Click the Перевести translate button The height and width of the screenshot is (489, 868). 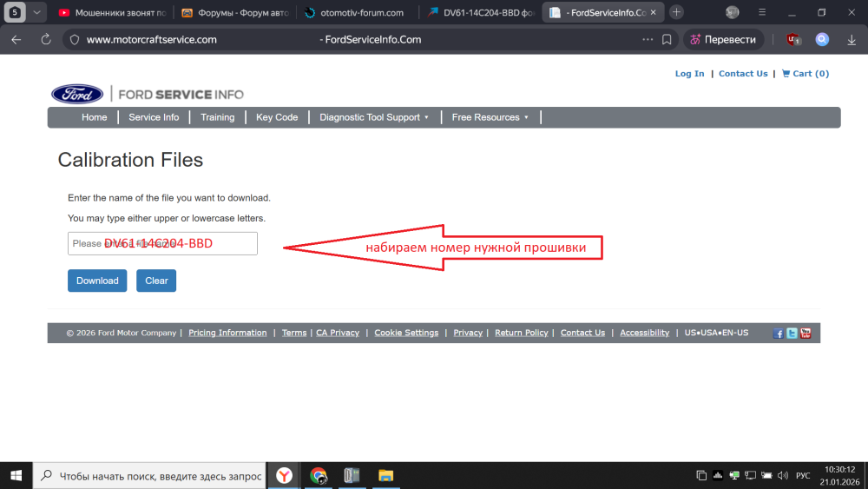pos(724,39)
